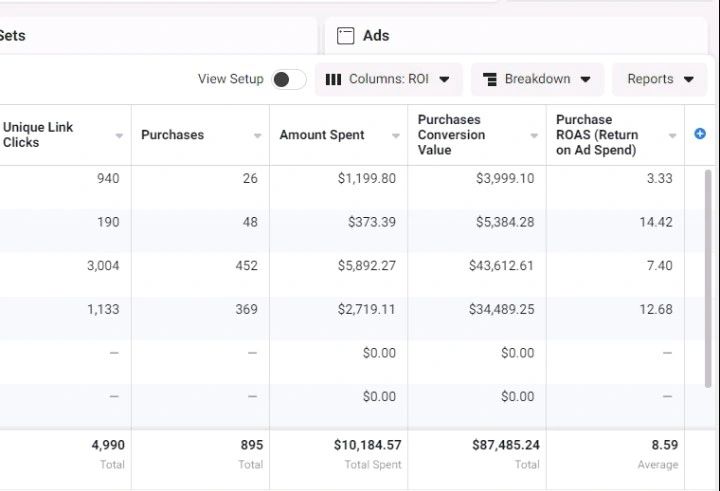Open the Columns: ROI dropdown
The image size is (720, 491).
point(388,79)
